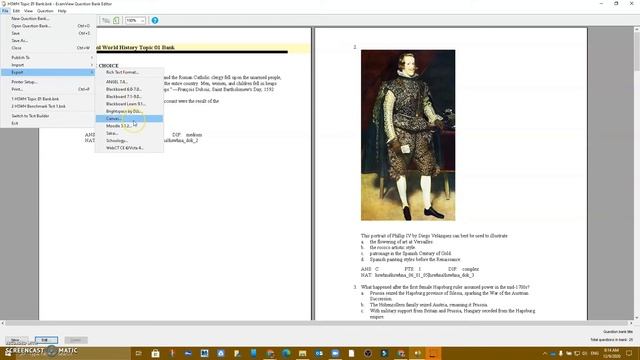Choose Blackboard Learn 9.1 export option
640x360 pixels.
point(129,104)
